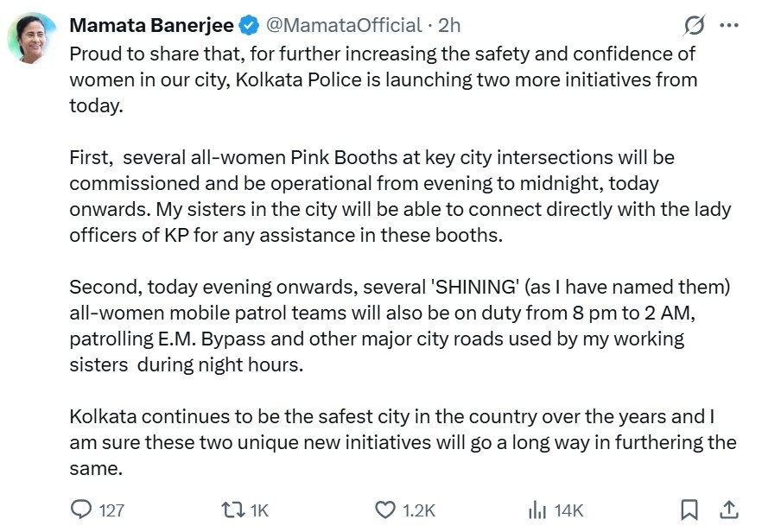This screenshot has height=532, width=762.
Task: Open the repost arrows menu
Action: [232, 510]
